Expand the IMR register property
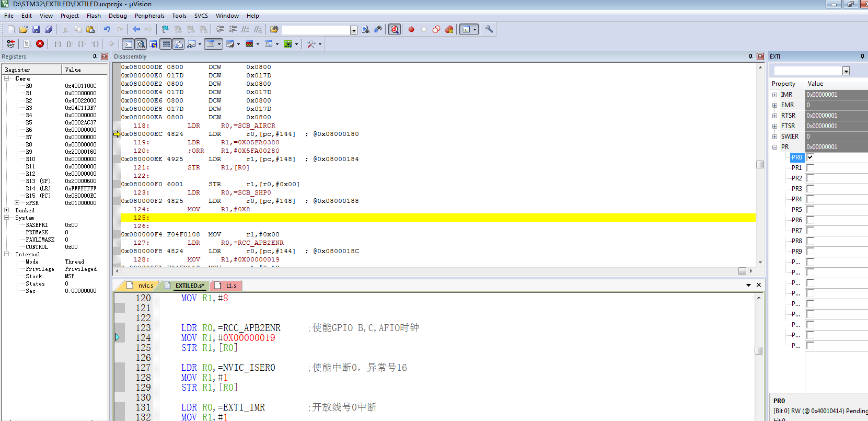The image size is (868, 421). [x=774, y=95]
